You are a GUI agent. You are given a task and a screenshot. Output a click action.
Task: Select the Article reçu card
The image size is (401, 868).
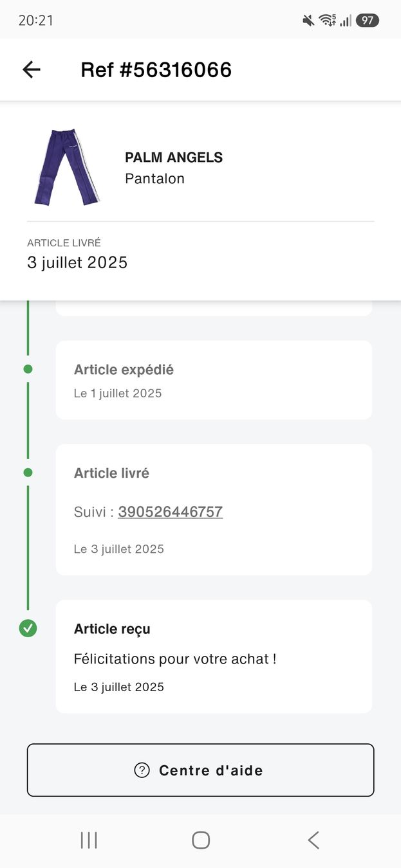(x=214, y=656)
